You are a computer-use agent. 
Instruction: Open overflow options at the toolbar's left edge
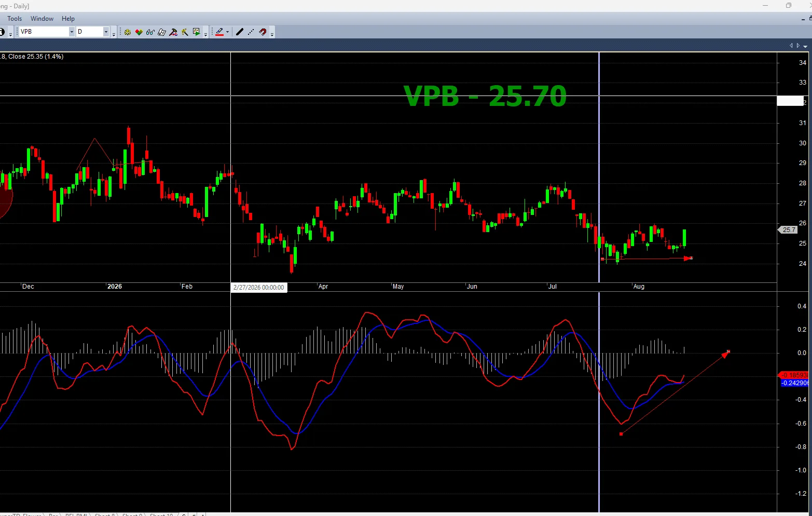tap(10, 33)
